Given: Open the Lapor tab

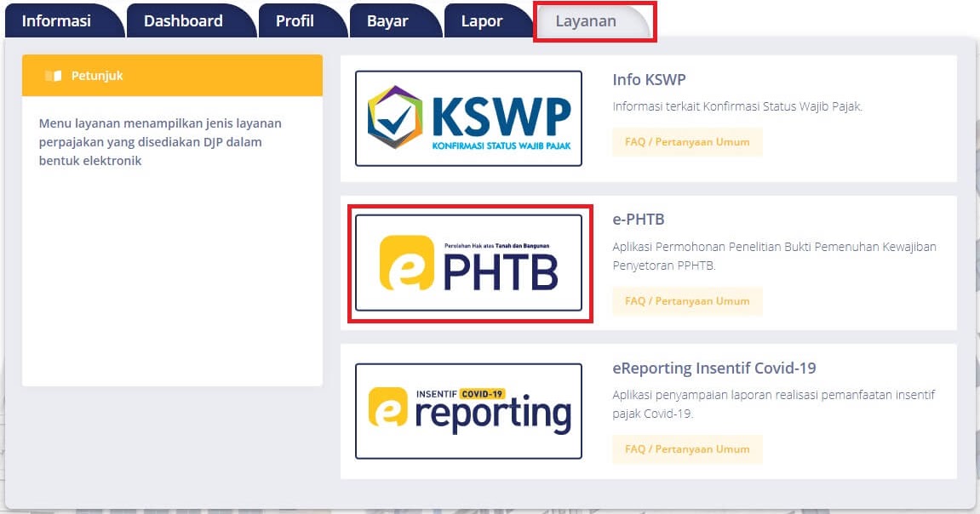Looking at the screenshot, I should coord(484,19).
